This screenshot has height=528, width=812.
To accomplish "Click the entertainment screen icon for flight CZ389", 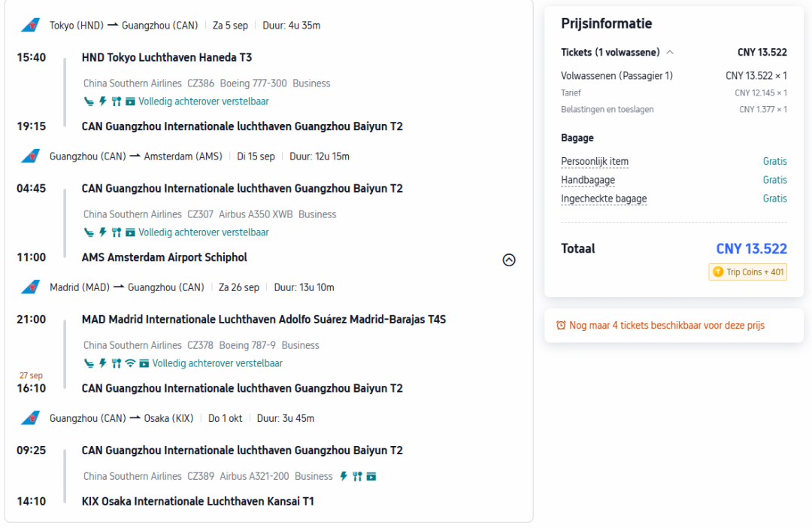I will [x=371, y=476].
